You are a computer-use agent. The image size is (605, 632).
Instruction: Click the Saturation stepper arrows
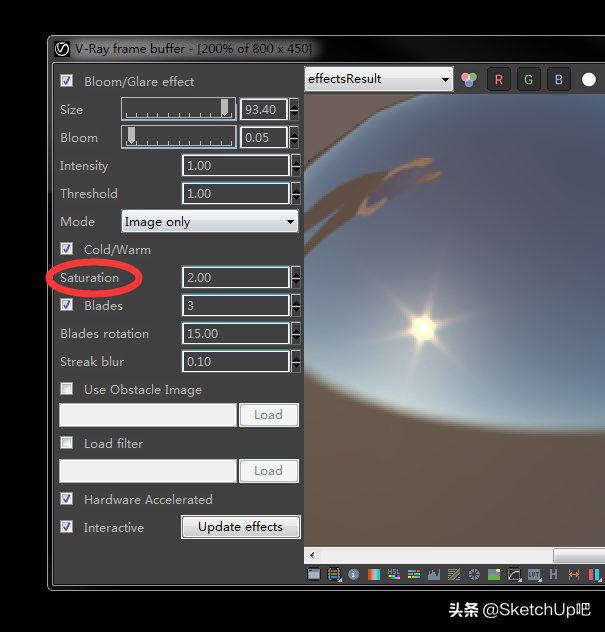296,277
